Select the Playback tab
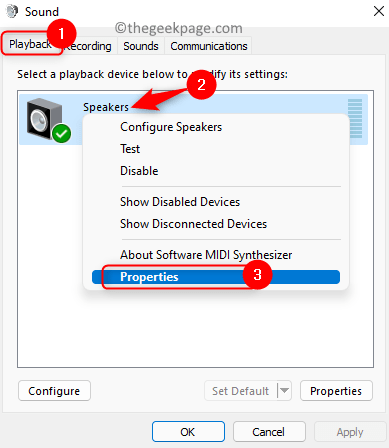 click(31, 44)
